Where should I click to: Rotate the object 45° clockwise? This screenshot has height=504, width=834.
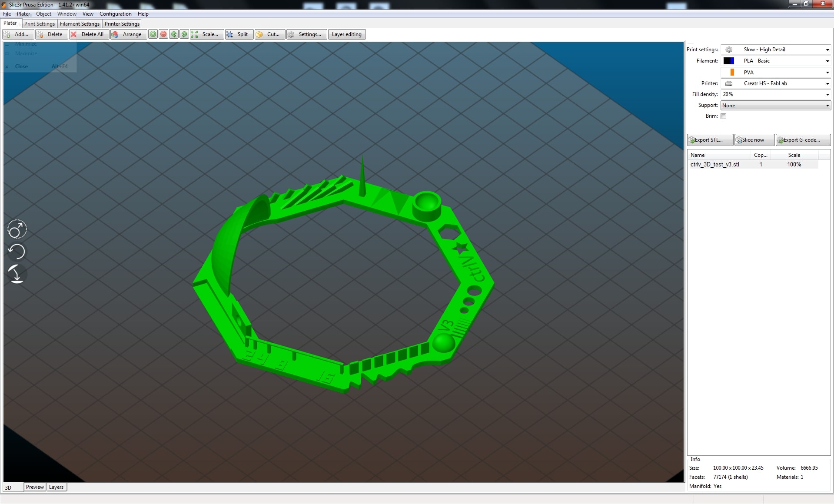[184, 34]
